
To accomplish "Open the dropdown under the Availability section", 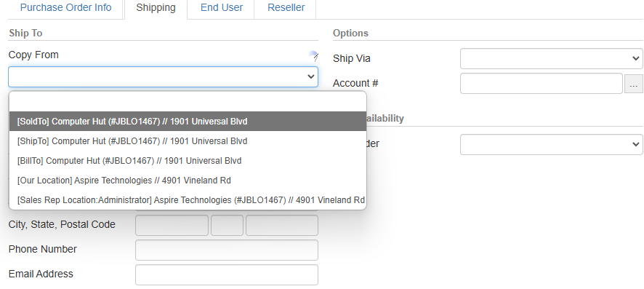I will (551, 144).
